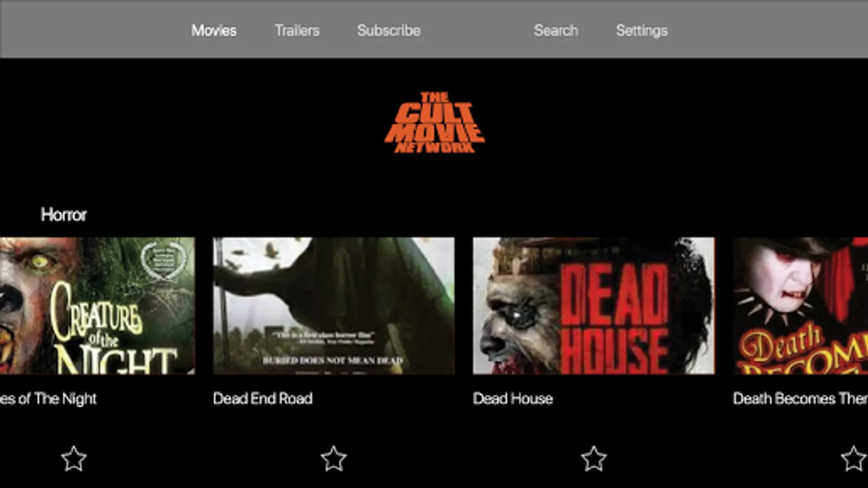Toggle favorite star for Dead House
Viewport: 868px width, 488px height.
pos(594,459)
